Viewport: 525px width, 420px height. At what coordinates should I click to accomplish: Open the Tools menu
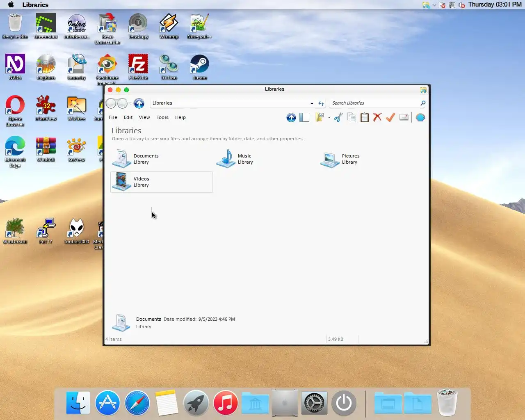[162, 117]
